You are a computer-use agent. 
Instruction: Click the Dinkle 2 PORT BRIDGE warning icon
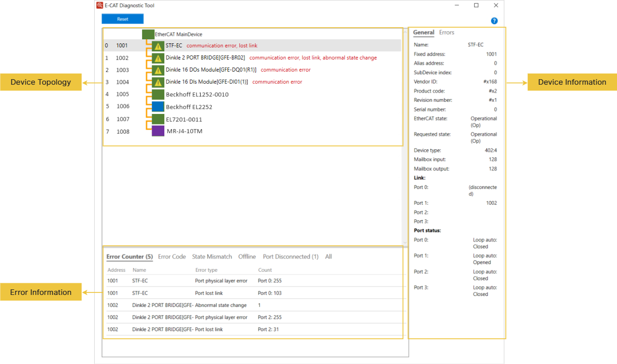[x=158, y=58]
